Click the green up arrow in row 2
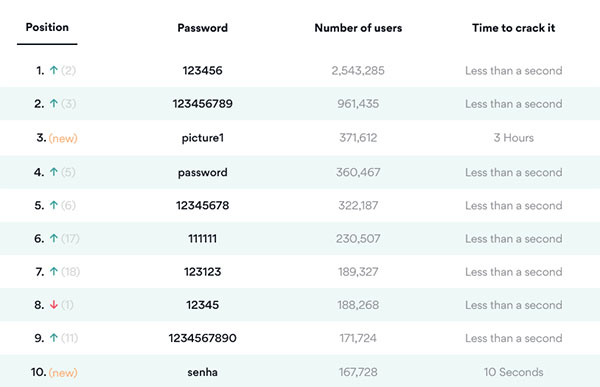 coord(54,103)
